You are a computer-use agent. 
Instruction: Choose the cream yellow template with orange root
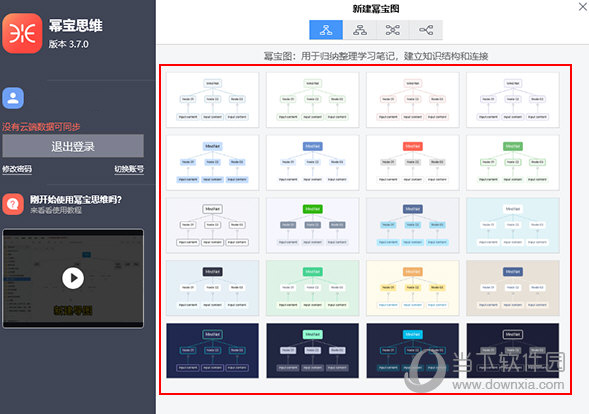(413, 288)
